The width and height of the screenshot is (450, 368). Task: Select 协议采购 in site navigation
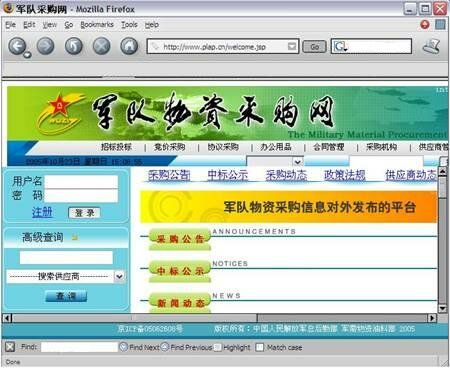(223, 147)
